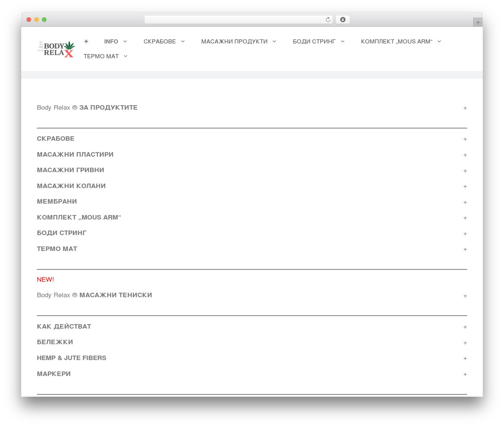
Task: Expand the ЗА ПРОДУКТИТЕ section plus
Action: [x=465, y=108]
